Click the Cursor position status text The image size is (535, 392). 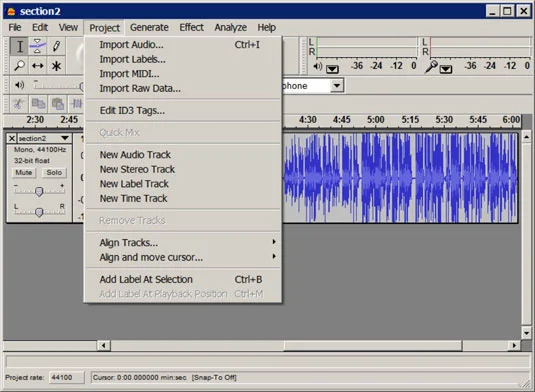[140, 377]
